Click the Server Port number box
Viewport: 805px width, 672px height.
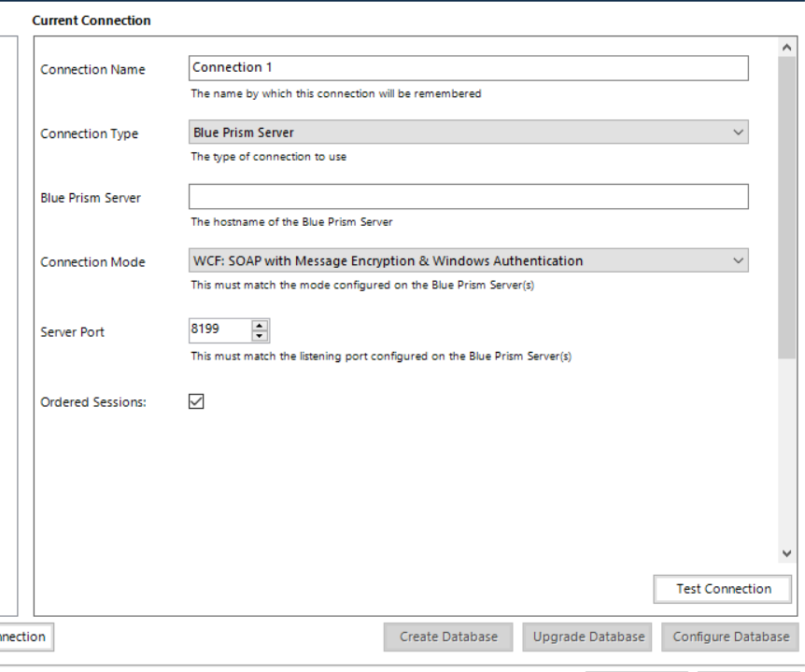[219, 330]
